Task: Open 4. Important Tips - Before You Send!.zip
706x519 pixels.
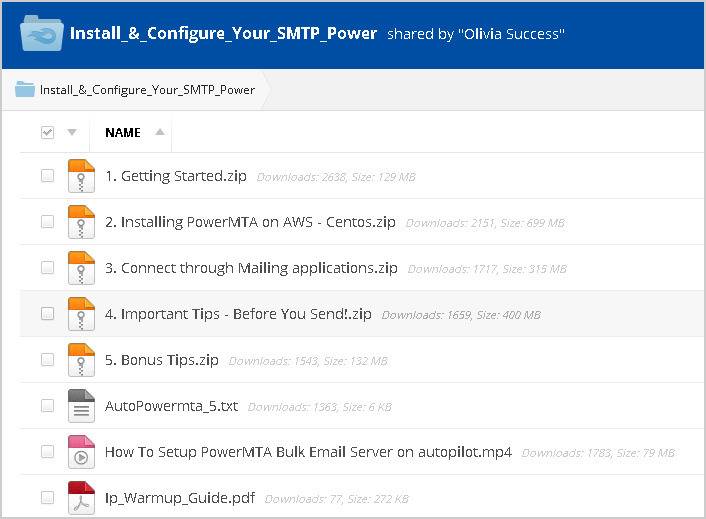Action: 238,314
